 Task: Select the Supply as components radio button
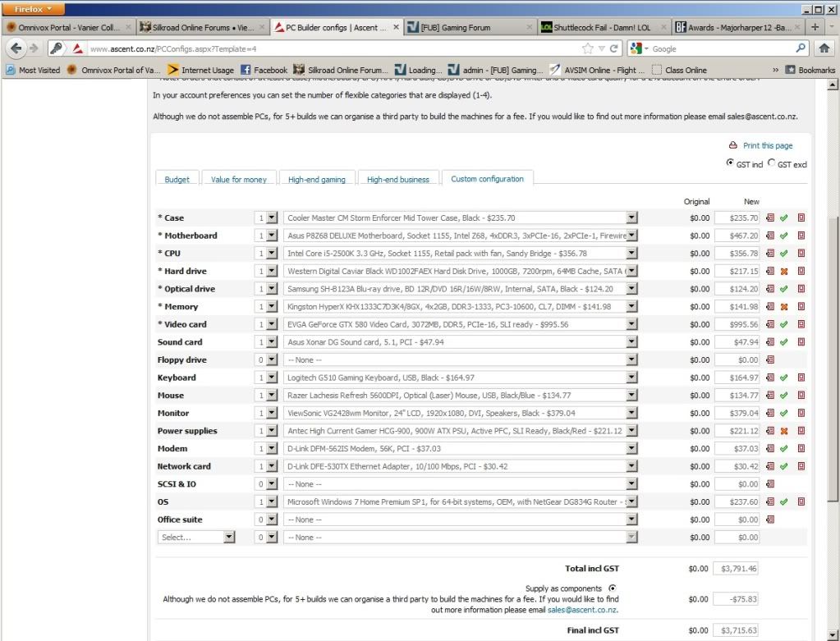613,588
